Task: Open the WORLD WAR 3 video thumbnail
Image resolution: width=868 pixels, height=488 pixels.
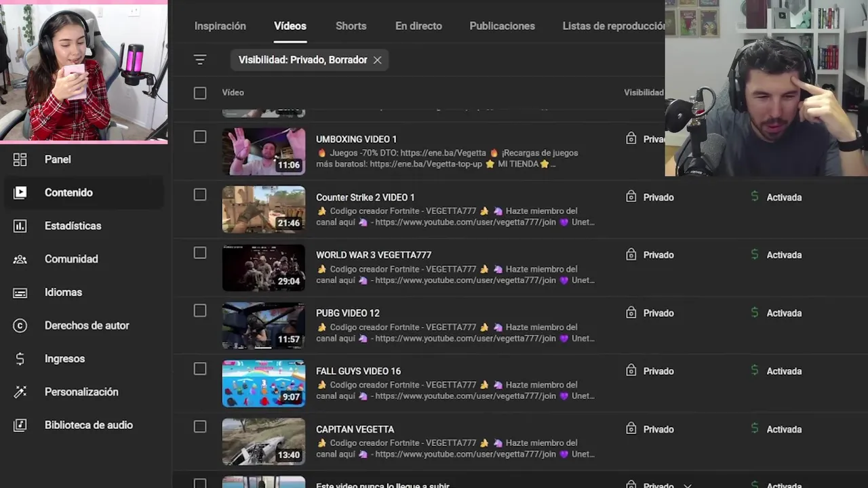Action: [x=264, y=268]
